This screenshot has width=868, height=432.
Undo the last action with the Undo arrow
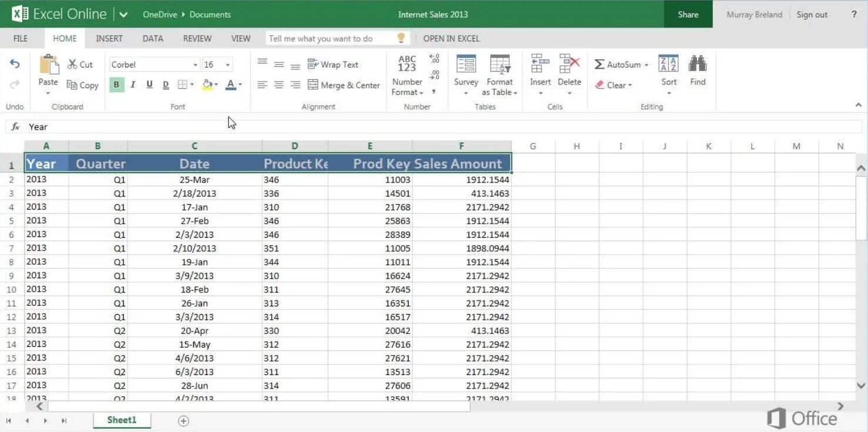pos(15,64)
